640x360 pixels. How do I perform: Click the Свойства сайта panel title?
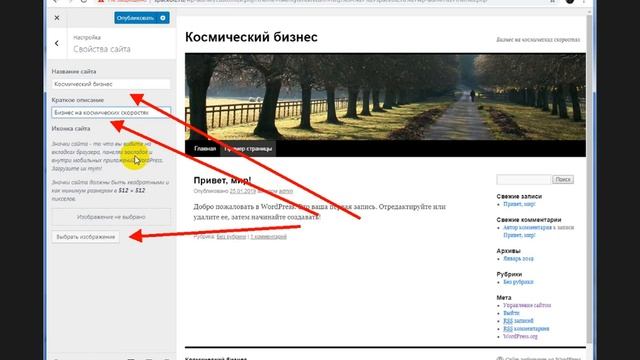102,49
